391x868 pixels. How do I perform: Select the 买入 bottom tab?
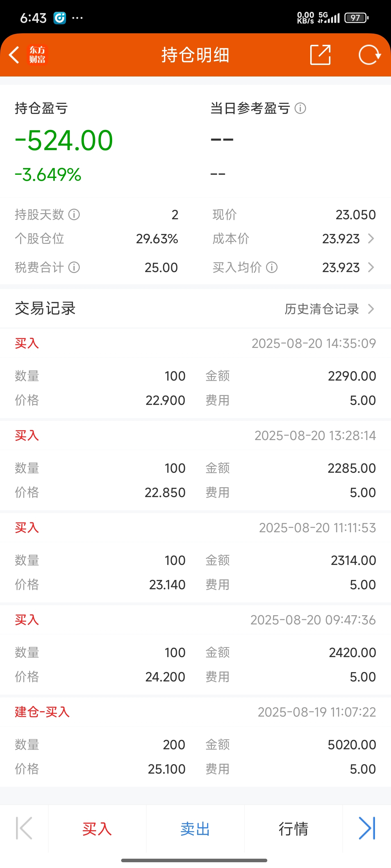(x=97, y=829)
